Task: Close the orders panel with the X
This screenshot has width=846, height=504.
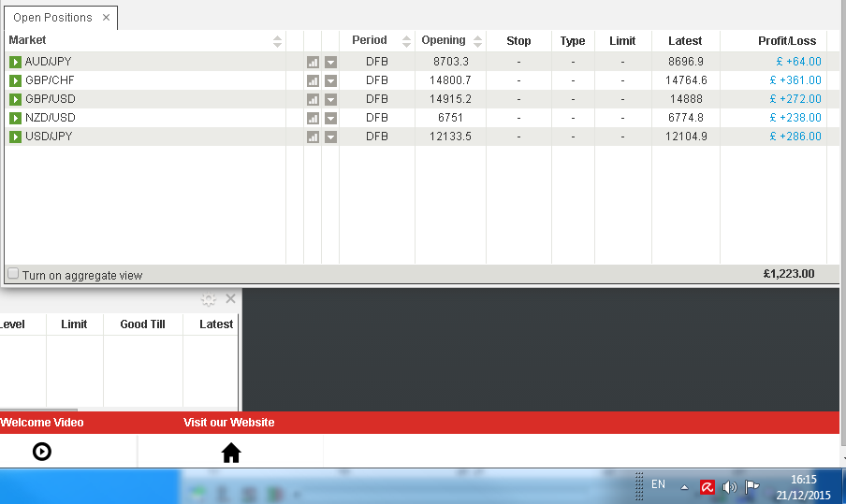Action: click(x=230, y=298)
